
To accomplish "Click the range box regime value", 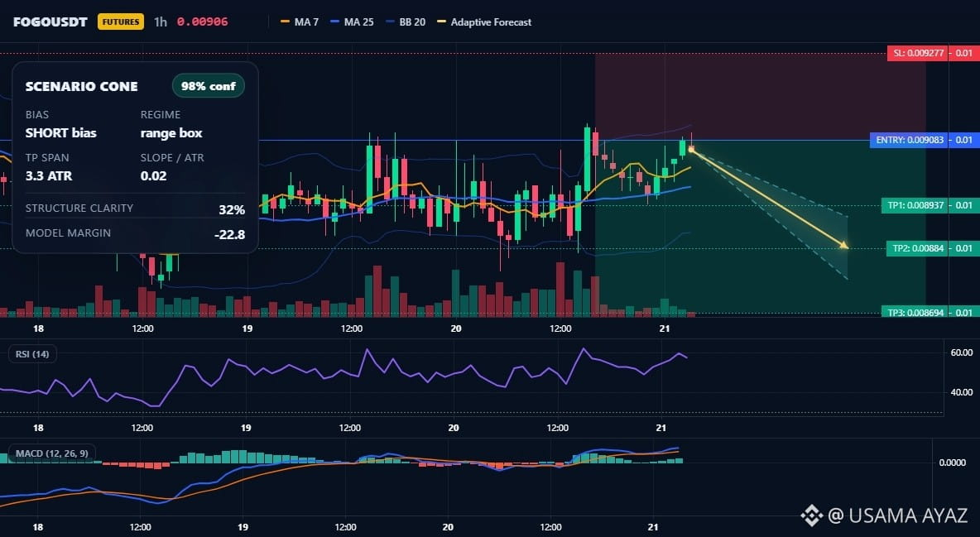I will tap(171, 132).
